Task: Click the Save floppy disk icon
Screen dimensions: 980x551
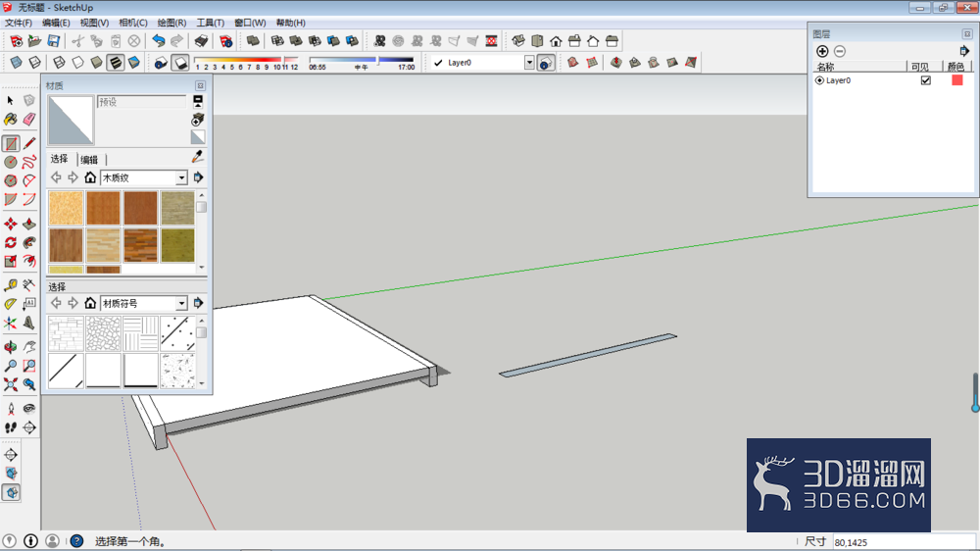Action: coord(54,41)
